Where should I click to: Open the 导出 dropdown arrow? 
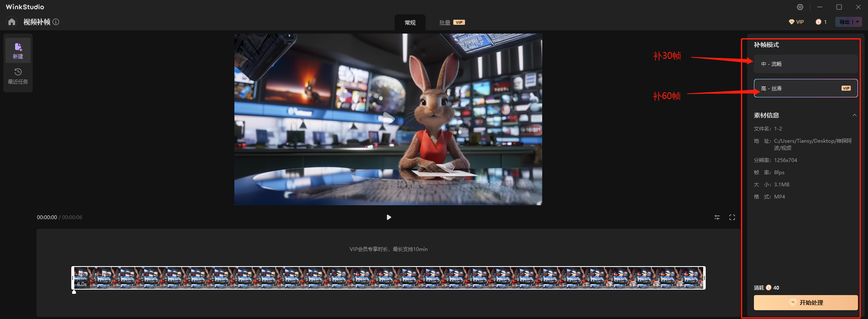pos(858,22)
